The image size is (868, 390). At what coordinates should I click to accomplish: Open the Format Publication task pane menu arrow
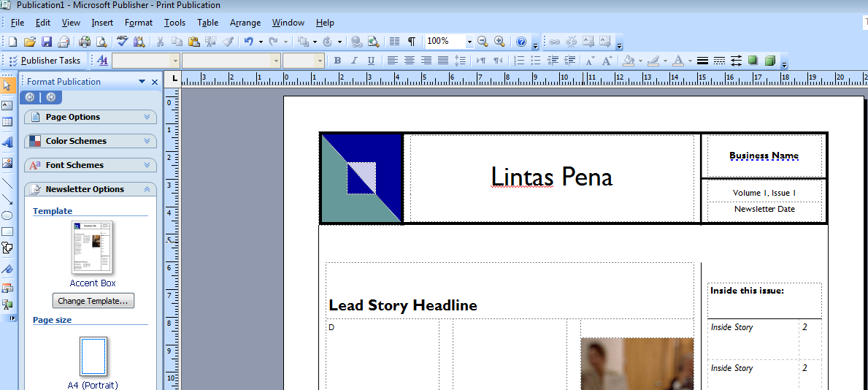pos(142,82)
